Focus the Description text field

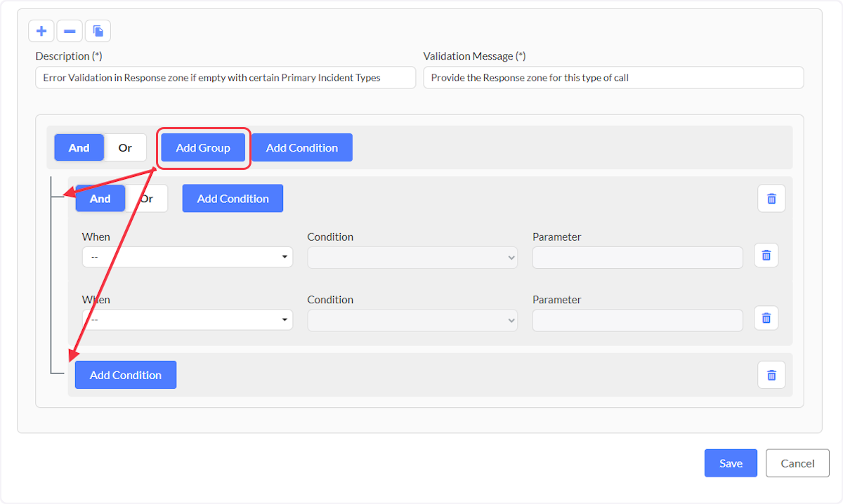click(x=226, y=78)
